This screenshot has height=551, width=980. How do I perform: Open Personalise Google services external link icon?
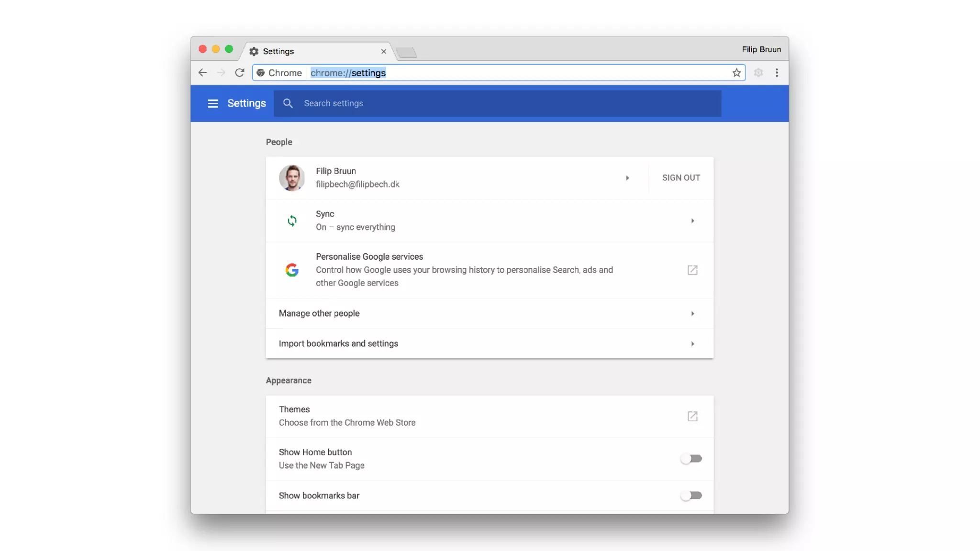click(x=692, y=270)
